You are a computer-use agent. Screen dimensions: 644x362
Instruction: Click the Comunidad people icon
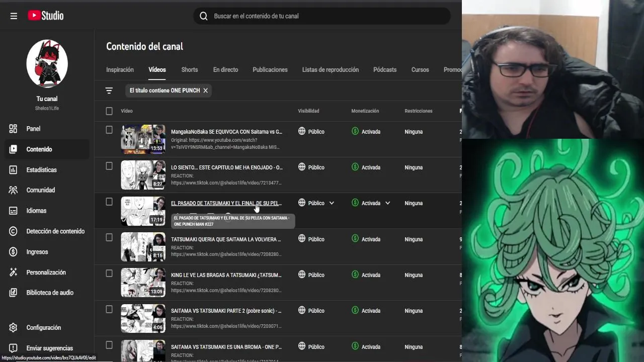(x=13, y=190)
